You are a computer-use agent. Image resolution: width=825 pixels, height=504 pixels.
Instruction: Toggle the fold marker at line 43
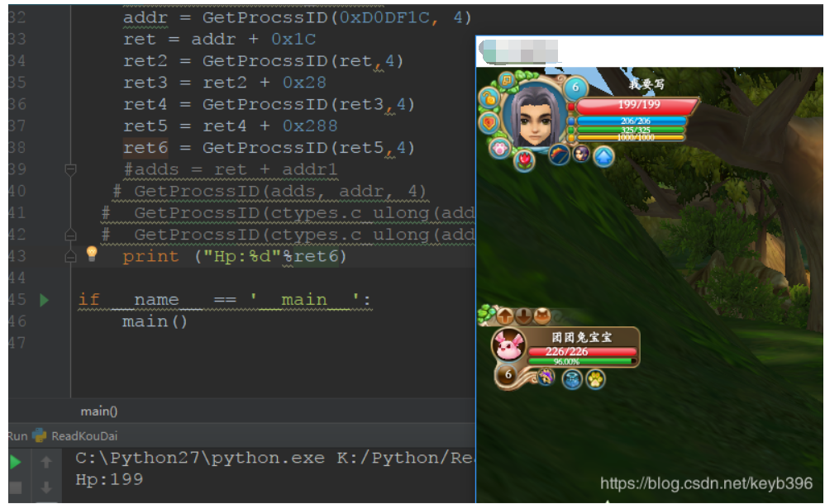point(70,257)
